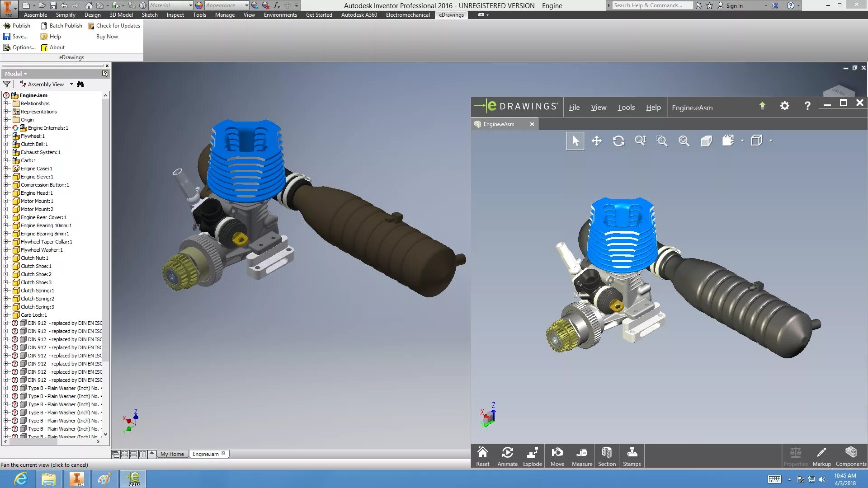Open the Stamps tool
868x488 pixels.
click(x=632, y=456)
